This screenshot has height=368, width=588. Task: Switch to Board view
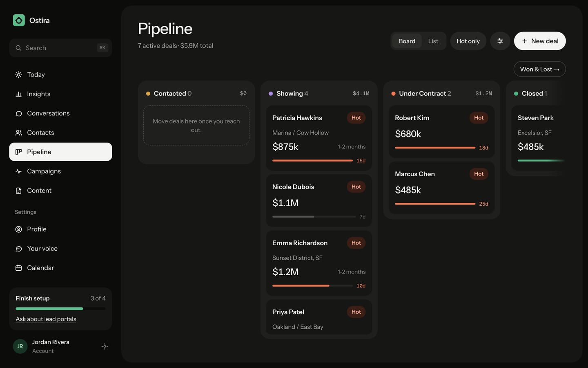coord(407,41)
